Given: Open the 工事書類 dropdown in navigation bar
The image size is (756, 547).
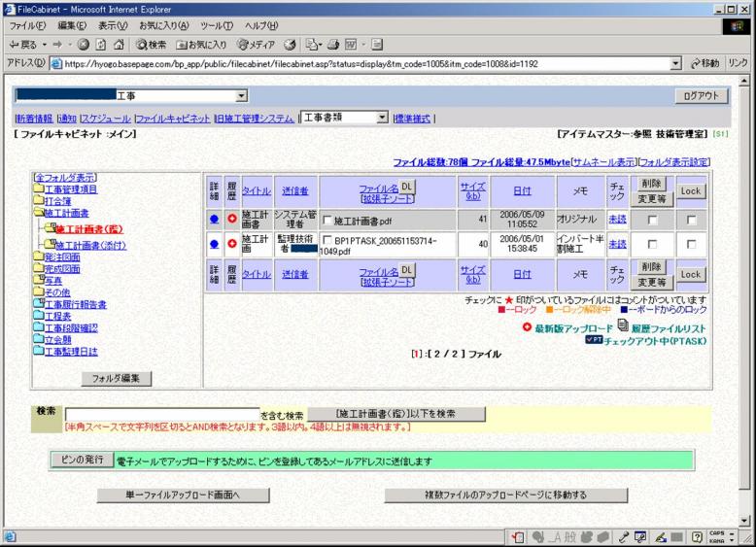Looking at the screenshot, I should (x=382, y=118).
